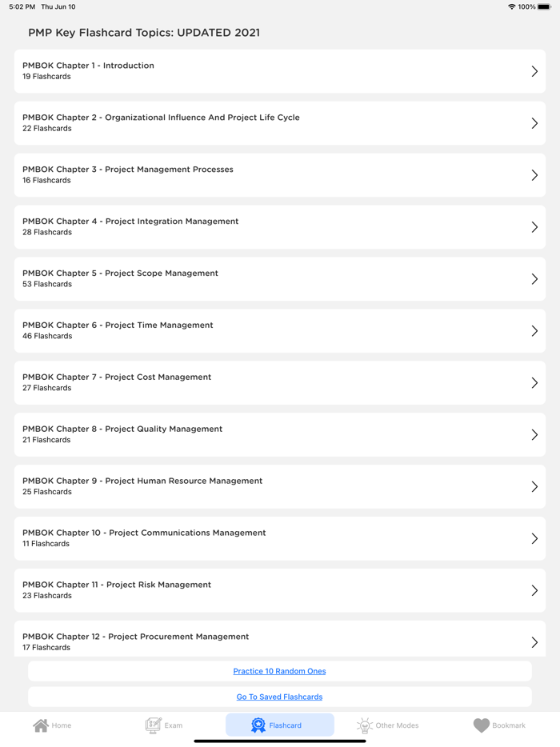Open Chapter 6 Time Management flashcards

[x=280, y=330]
